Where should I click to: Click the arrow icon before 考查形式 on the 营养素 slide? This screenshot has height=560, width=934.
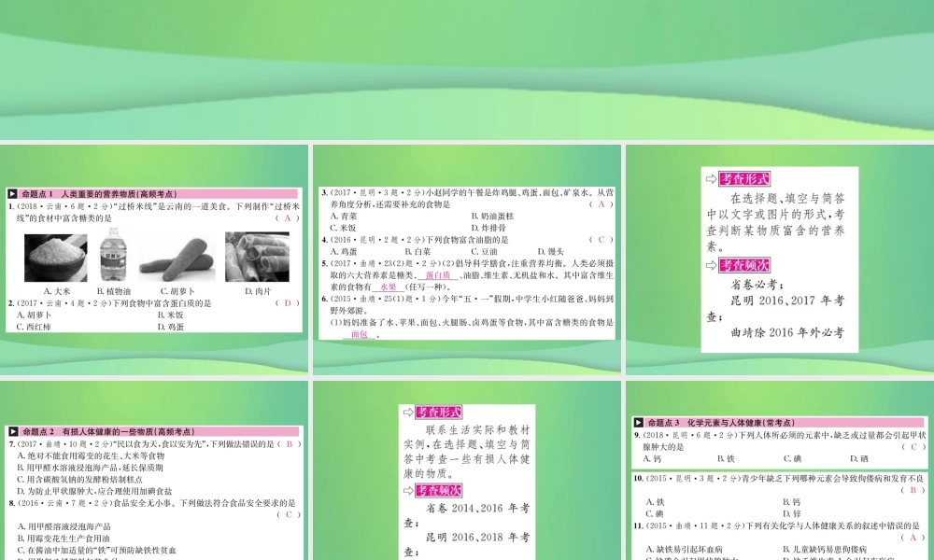(711, 178)
